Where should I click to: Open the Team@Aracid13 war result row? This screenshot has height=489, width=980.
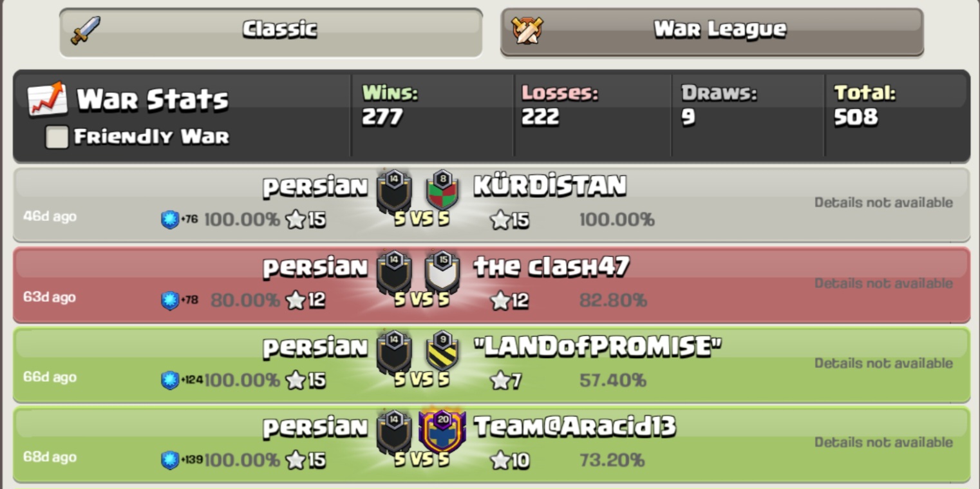pos(491,445)
